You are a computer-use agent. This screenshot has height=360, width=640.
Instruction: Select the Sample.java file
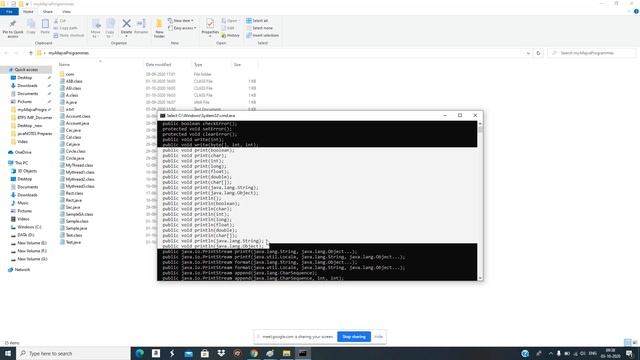click(76, 228)
